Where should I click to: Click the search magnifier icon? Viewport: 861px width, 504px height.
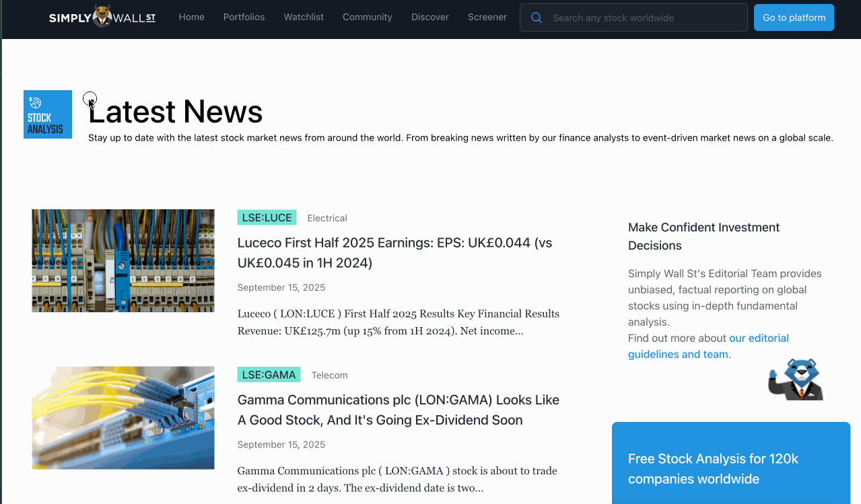point(537,17)
